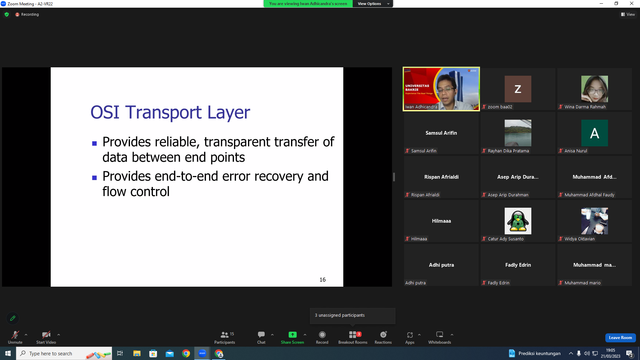The width and height of the screenshot is (640, 360).
Task: Open the second Chrome profile taskbar icon
Action: tap(219, 353)
